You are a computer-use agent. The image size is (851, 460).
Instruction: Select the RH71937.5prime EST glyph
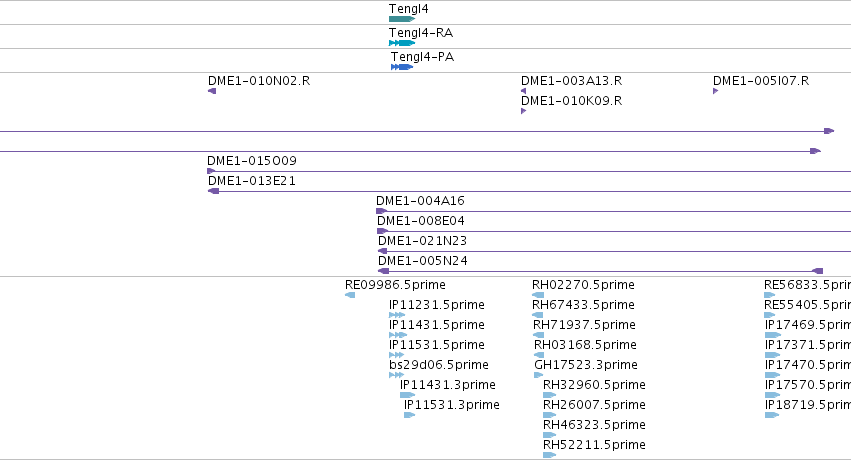[538, 335]
